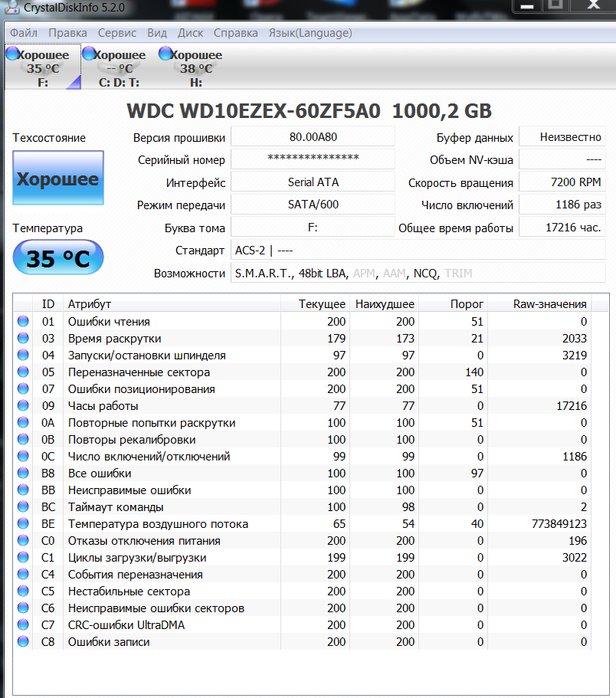
Task: Click the status orb of row C8 Ошибки записи
Action: (23, 642)
